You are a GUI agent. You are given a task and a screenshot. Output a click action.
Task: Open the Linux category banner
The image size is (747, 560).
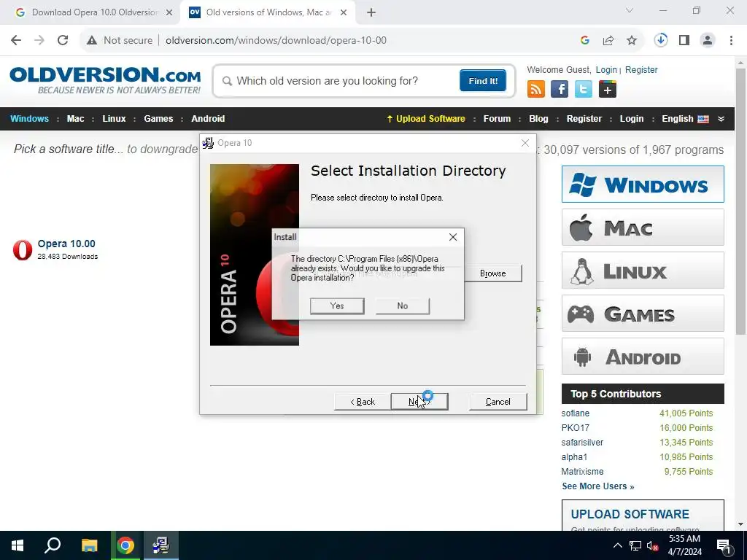pos(643,271)
